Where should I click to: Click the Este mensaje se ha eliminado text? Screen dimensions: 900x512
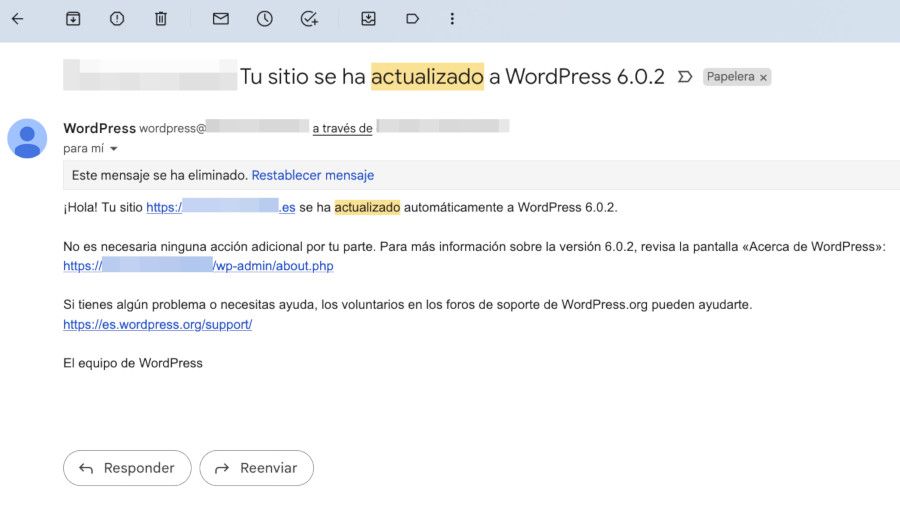pos(160,175)
